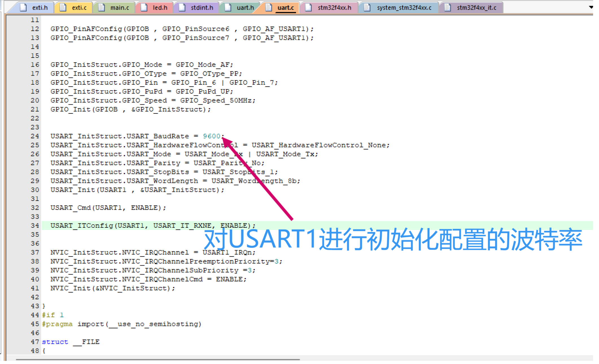Click NVIC_IRQChannelPreemptionPriority on line 38

196,261
